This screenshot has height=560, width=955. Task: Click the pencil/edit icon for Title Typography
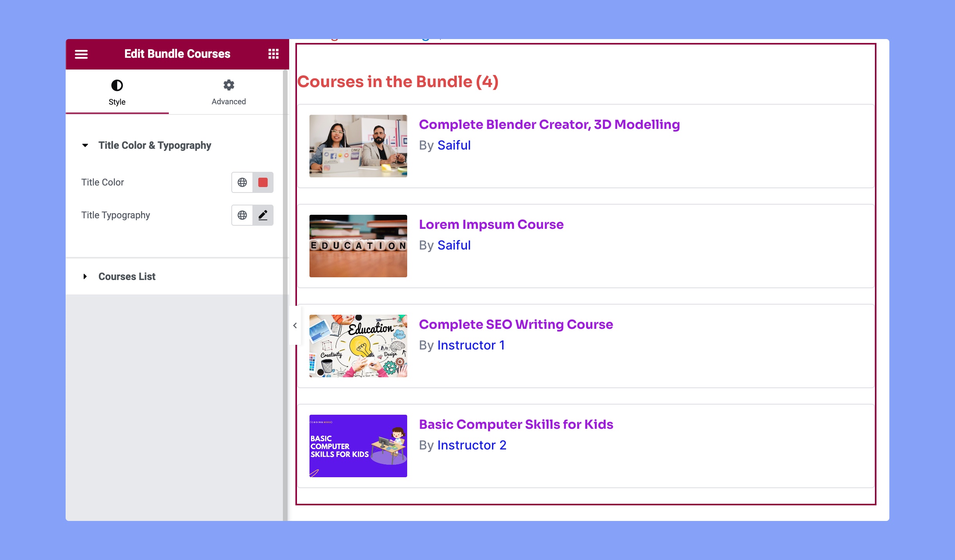tap(263, 215)
